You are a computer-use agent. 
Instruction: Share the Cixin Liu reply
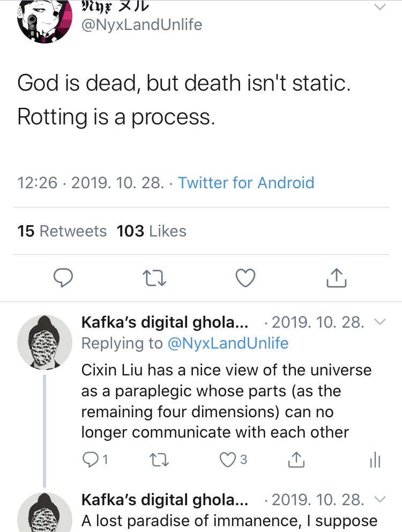[x=296, y=460]
